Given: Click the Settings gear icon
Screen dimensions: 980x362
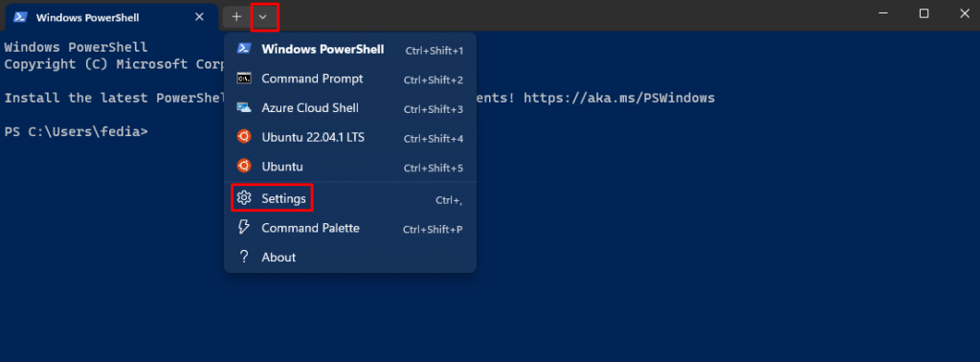Looking at the screenshot, I should click(x=244, y=198).
